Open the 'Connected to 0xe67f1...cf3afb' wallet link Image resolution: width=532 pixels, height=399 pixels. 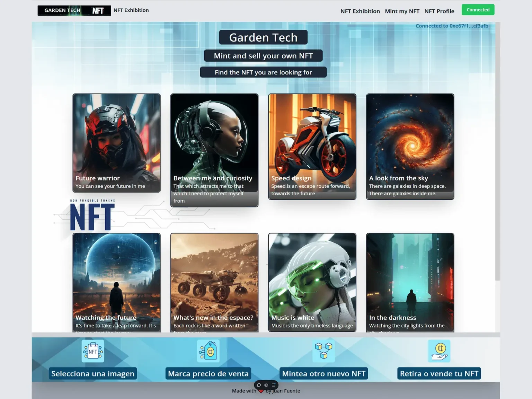click(452, 26)
